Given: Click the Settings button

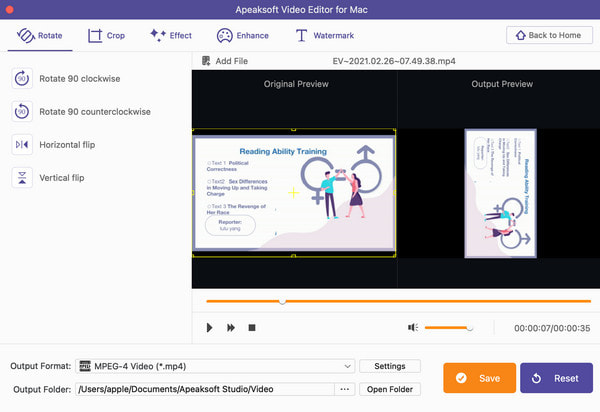Looking at the screenshot, I should tap(390, 366).
